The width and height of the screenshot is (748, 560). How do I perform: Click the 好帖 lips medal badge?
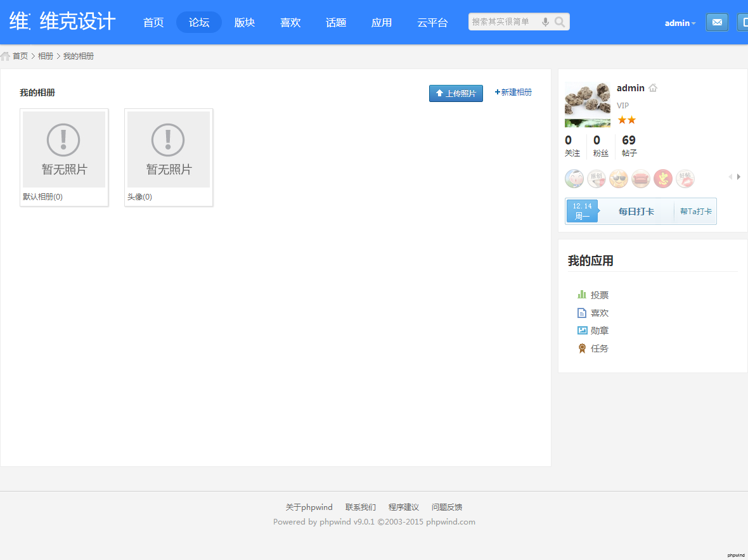pyautogui.click(x=685, y=179)
